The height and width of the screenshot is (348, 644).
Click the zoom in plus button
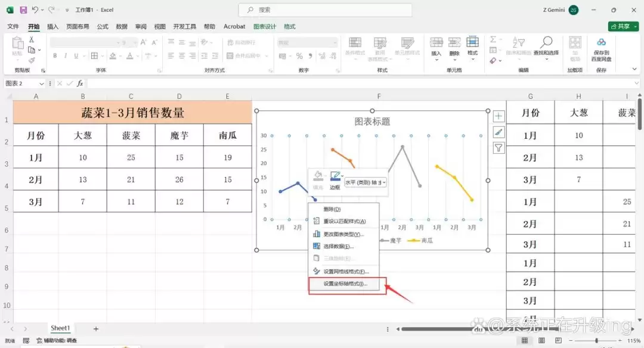click(x=620, y=341)
